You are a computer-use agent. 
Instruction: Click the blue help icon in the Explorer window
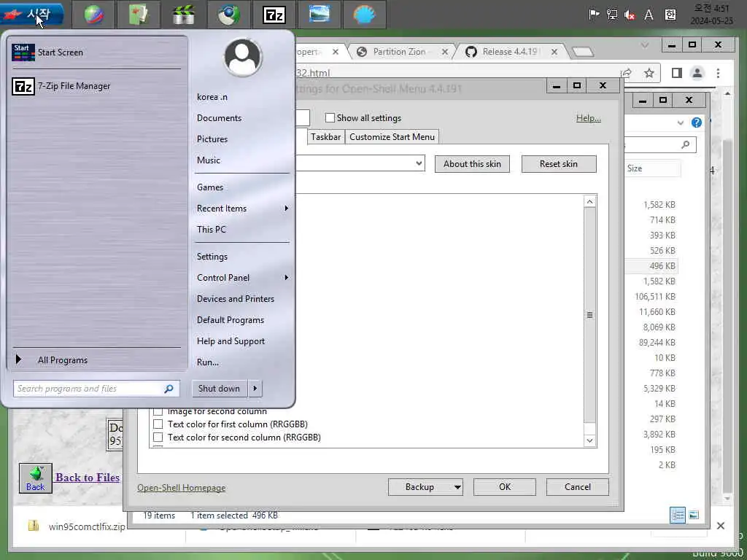[x=697, y=122]
